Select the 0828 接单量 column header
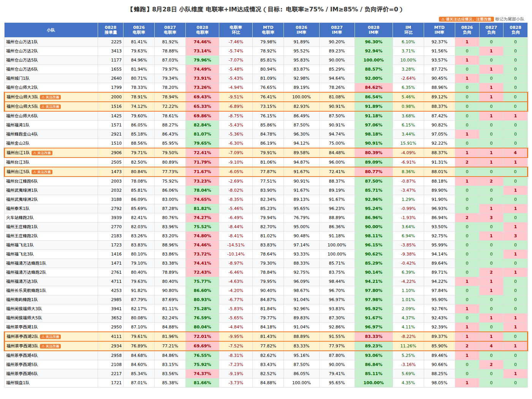This screenshot has width=532, height=399. pos(111,30)
